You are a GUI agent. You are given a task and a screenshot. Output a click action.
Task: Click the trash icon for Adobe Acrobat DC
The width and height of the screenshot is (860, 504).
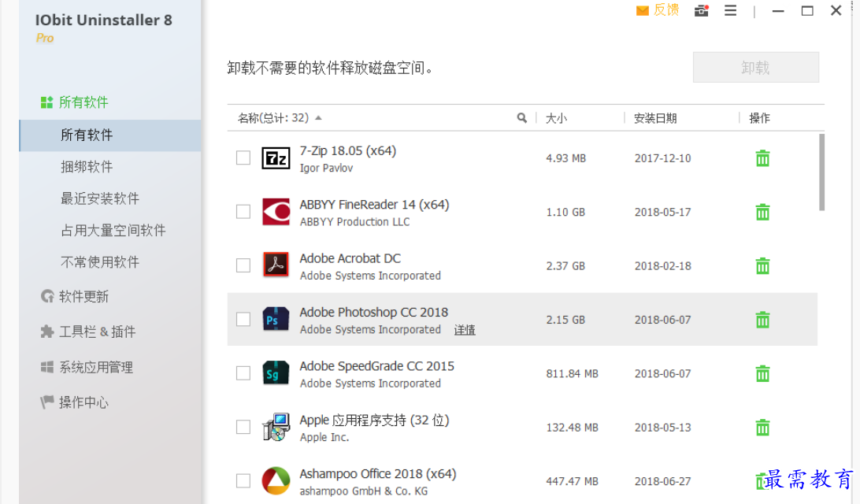click(762, 266)
